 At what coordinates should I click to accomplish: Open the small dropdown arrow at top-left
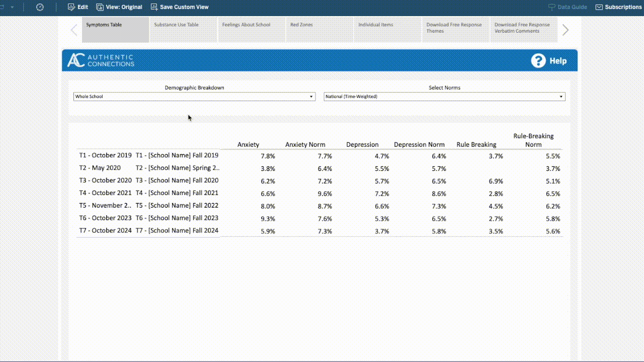12,7
